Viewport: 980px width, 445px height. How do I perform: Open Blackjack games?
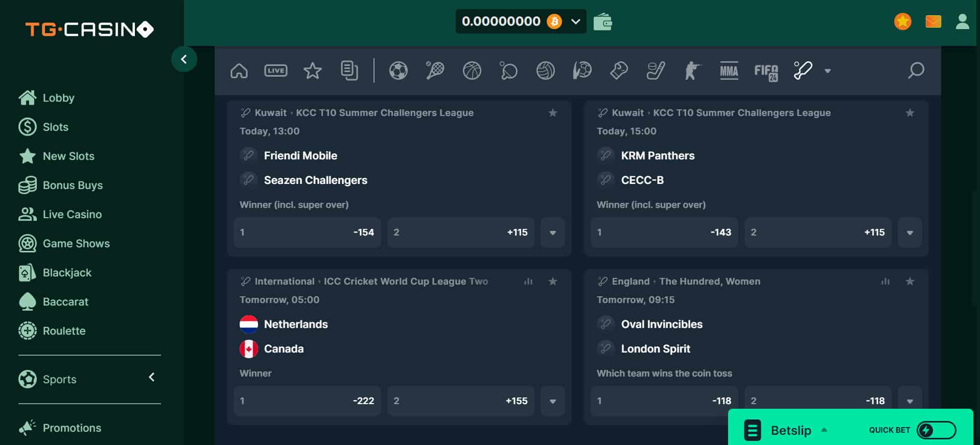[x=55, y=272]
